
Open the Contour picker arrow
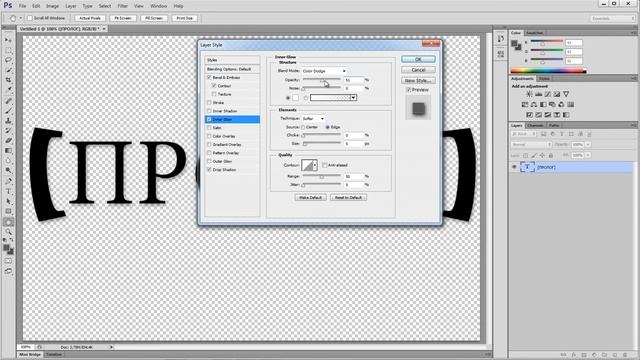315,165
